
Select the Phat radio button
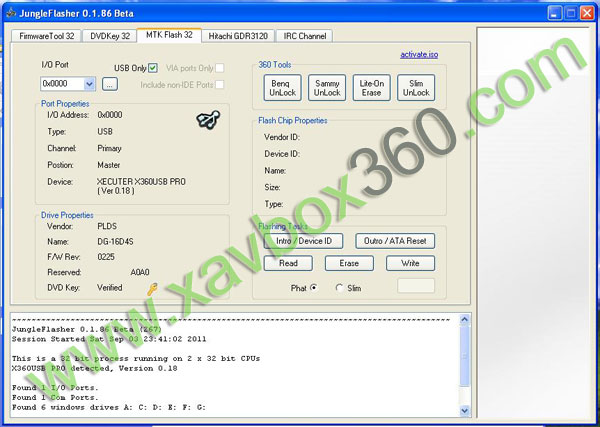pos(313,287)
